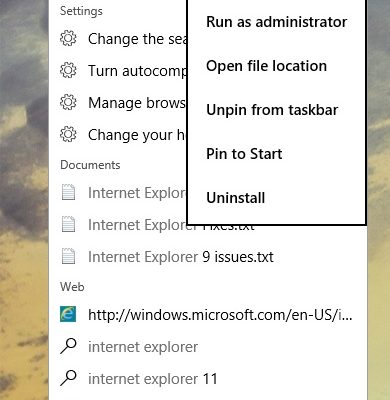Screen dimensions: 390x400
Task: Click Internet Explorer icon beside the web URL
Action: tap(68, 314)
